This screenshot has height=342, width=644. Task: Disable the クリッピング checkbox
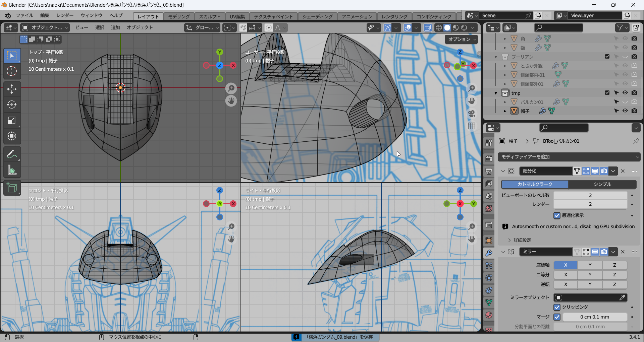[x=557, y=307]
